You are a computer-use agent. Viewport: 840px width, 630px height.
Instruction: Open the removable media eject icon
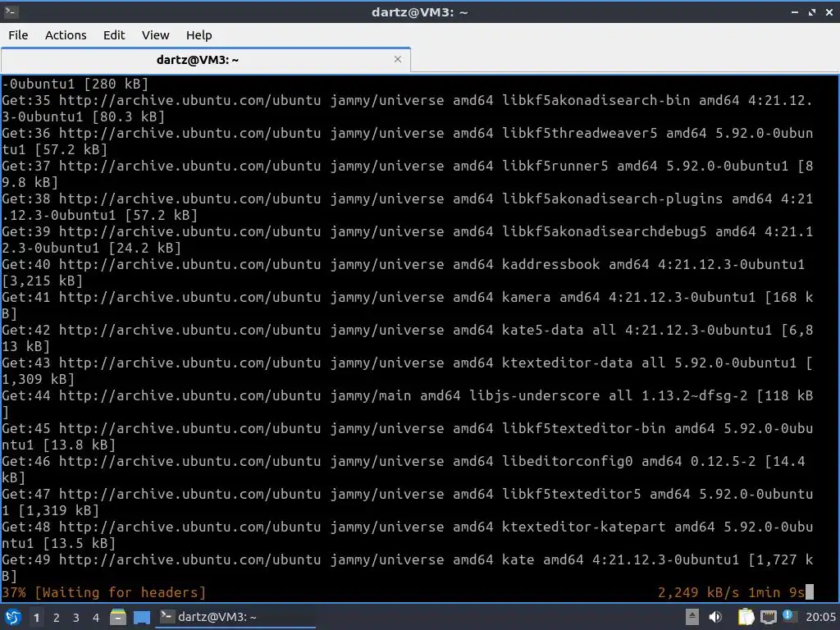(692, 617)
